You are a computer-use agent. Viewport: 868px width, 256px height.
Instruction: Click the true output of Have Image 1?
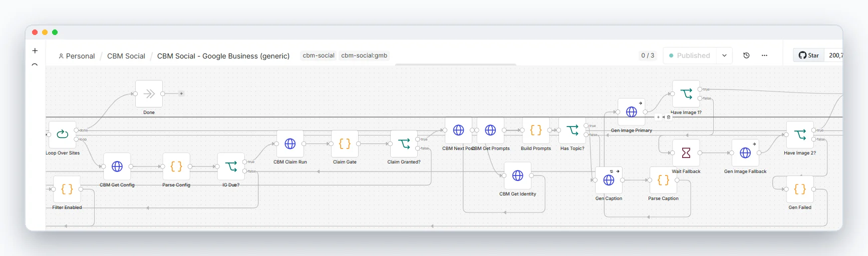tap(700, 89)
